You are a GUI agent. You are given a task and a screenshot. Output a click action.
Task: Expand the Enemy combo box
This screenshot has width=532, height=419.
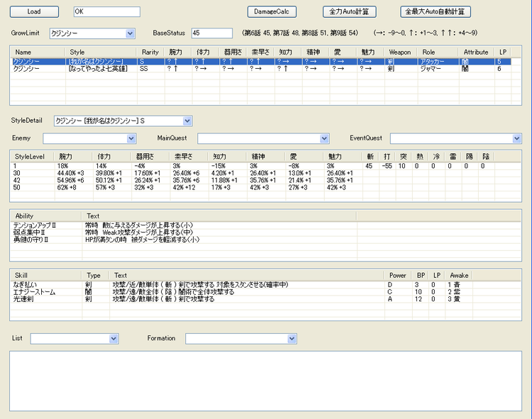pyautogui.click(x=131, y=139)
